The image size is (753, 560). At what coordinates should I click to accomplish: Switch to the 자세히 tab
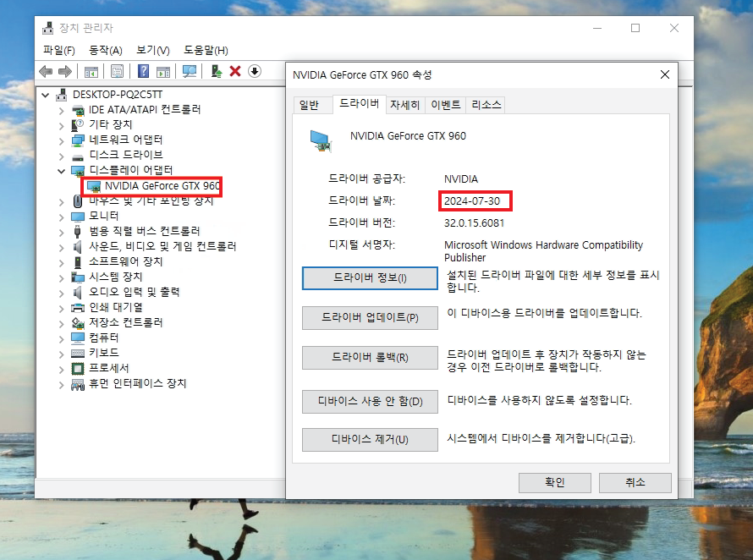[404, 105]
